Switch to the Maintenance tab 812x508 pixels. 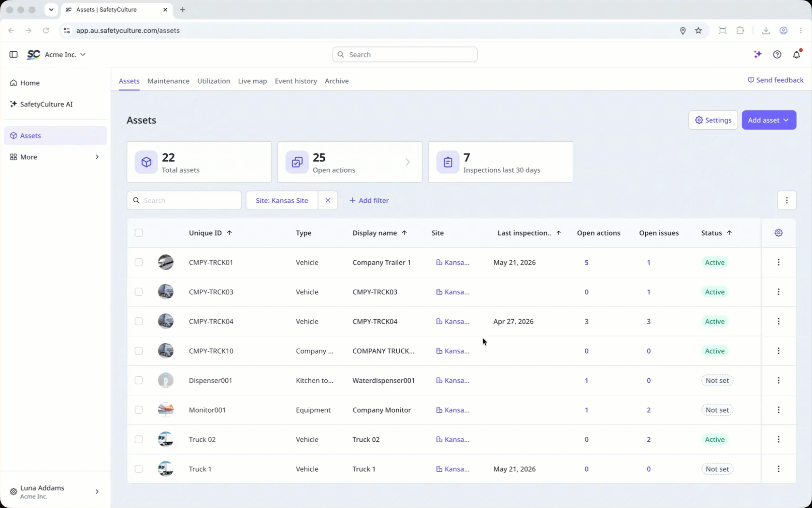[x=168, y=81]
